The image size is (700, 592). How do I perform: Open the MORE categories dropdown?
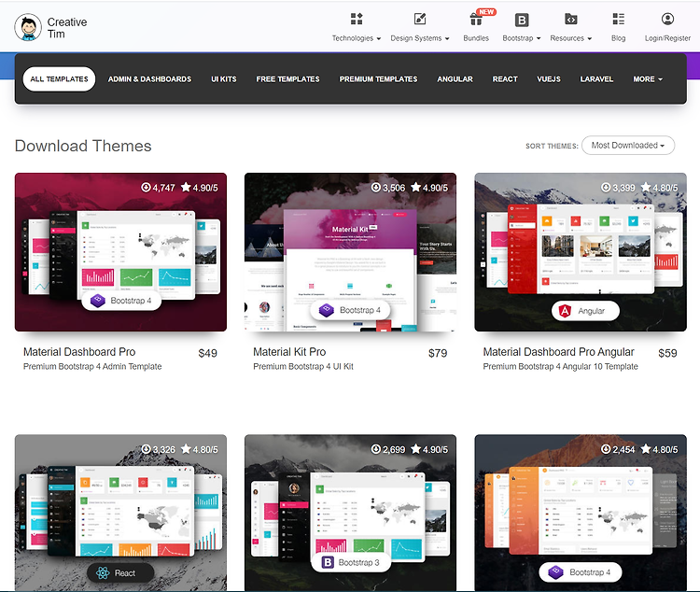click(x=648, y=79)
